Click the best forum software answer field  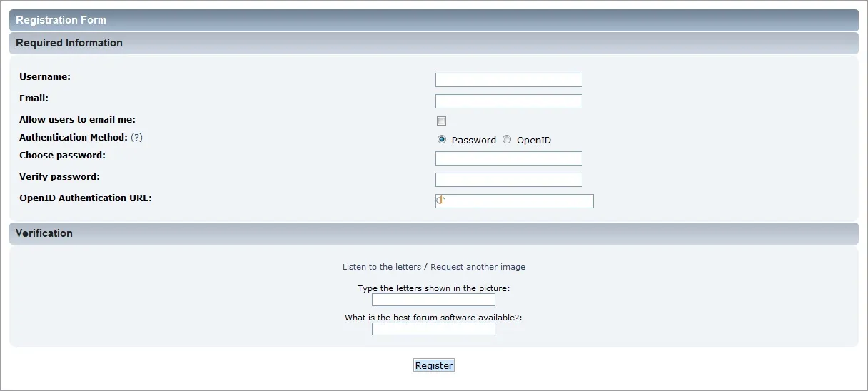(x=433, y=329)
